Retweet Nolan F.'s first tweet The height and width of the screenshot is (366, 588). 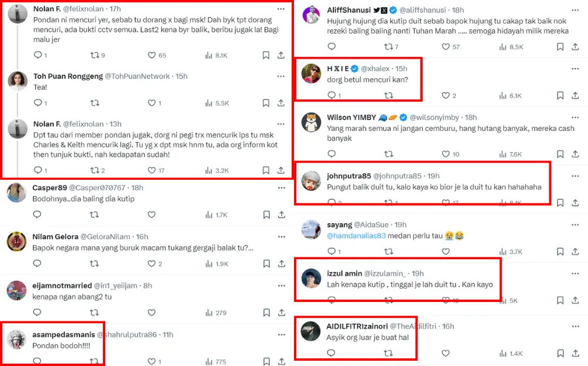click(95, 55)
